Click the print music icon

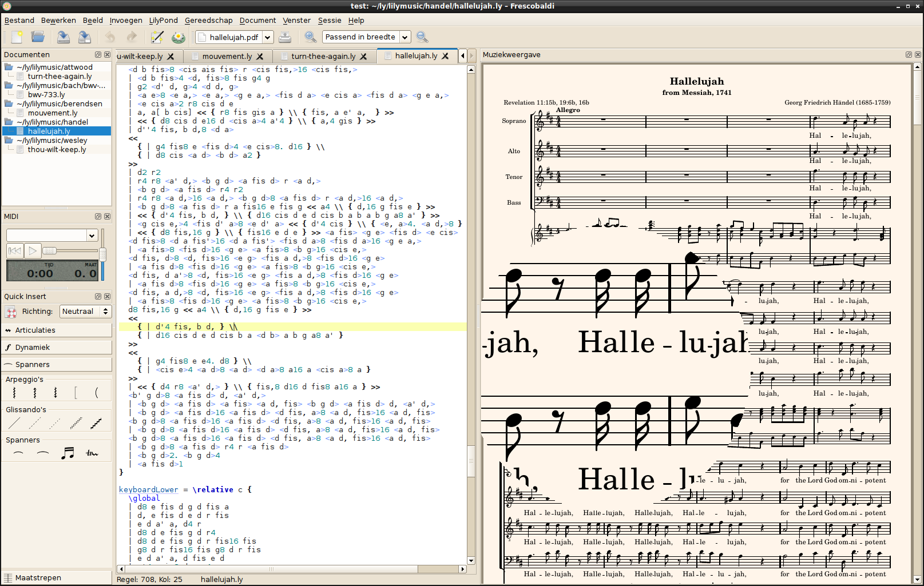(285, 37)
